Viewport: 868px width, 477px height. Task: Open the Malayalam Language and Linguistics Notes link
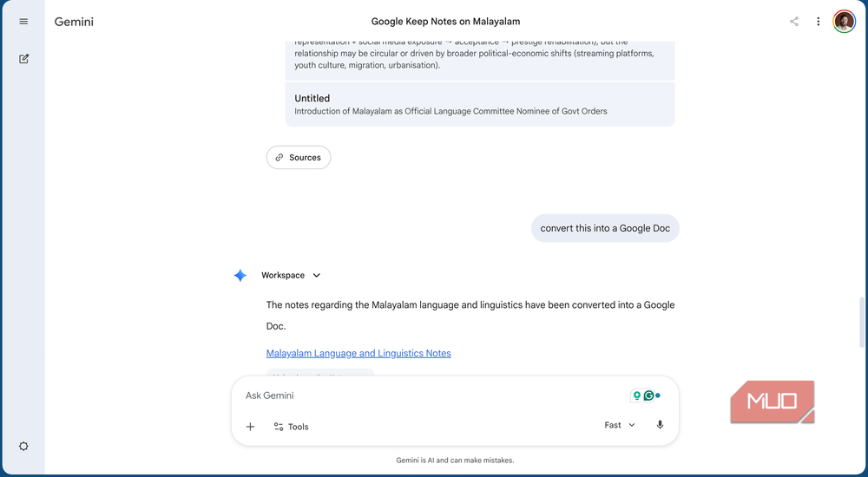coord(358,353)
